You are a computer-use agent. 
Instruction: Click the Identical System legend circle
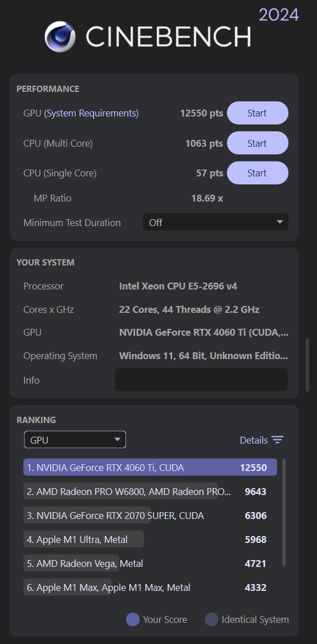click(x=212, y=619)
